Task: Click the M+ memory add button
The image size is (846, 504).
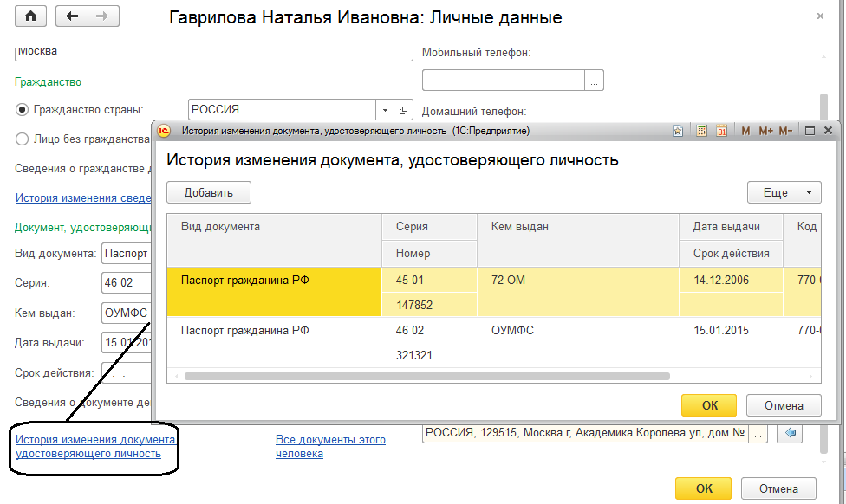Action: [765, 131]
